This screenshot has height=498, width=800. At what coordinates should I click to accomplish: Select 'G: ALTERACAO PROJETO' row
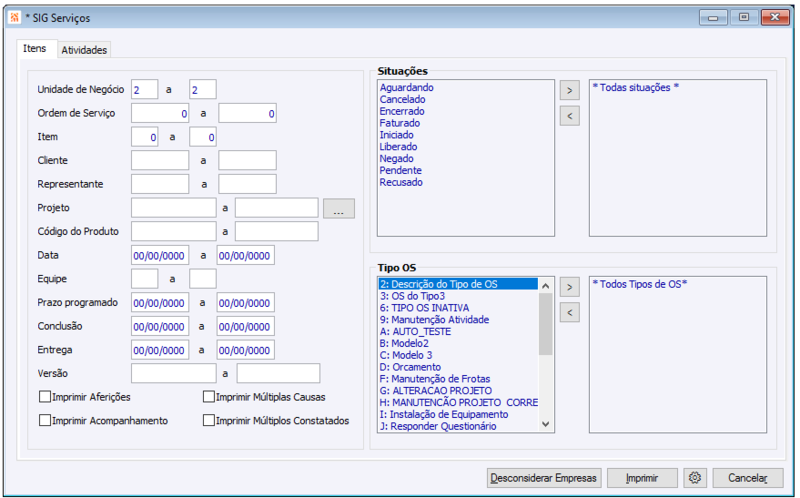click(458, 391)
